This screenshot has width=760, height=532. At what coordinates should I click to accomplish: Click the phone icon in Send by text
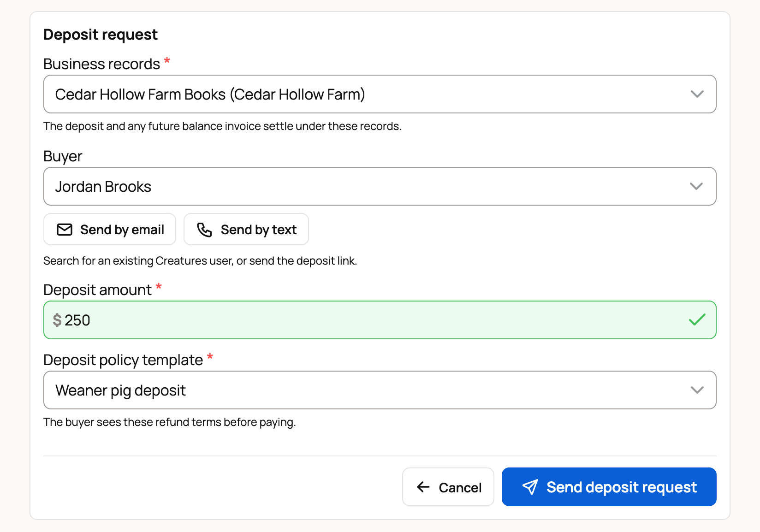point(204,230)
